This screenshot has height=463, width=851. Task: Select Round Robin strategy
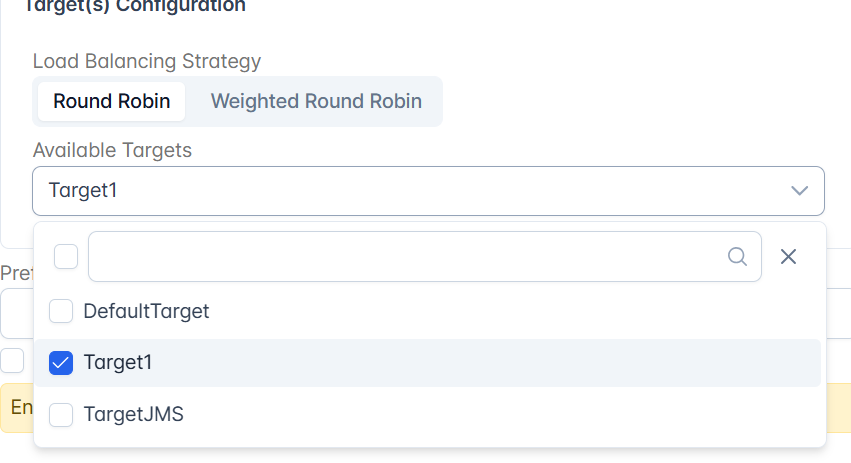(112, 102)
